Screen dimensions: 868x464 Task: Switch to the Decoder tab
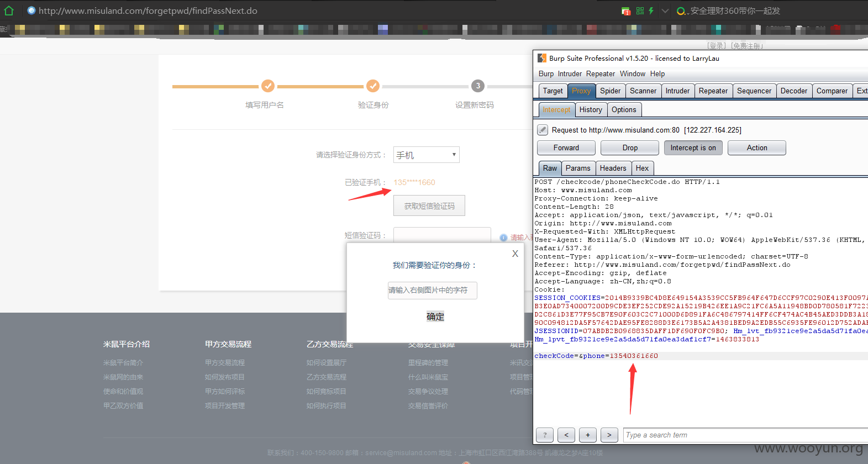coord(794,91)
